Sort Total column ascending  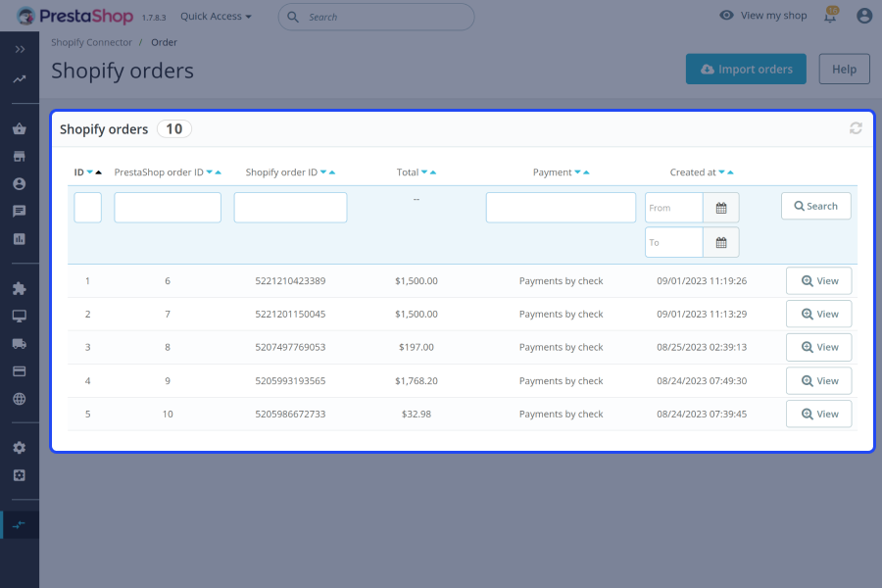coord(433,172)
